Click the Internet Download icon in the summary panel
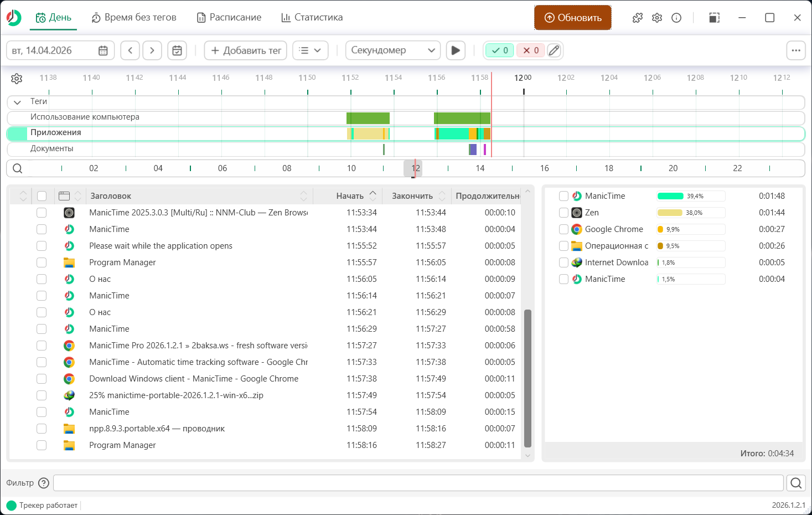 point(577,262)
